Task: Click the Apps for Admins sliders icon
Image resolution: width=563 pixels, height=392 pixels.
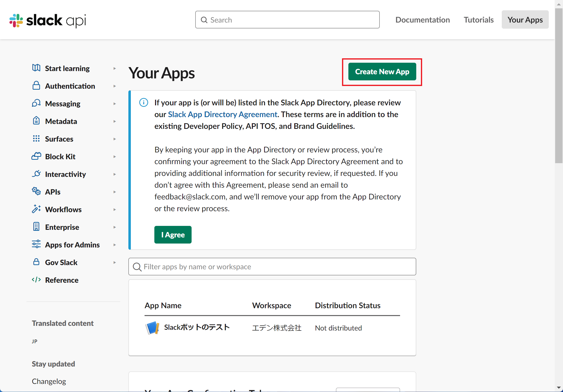Action: [36, 244]
